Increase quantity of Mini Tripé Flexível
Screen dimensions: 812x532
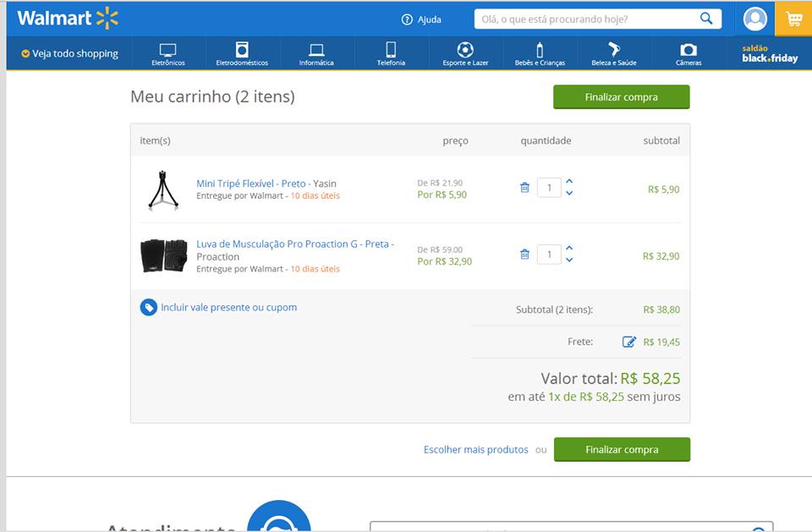click(x=569, y=181)
